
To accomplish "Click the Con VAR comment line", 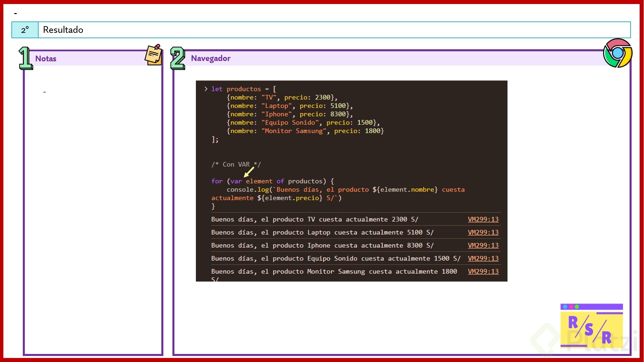I will (236, 164).
